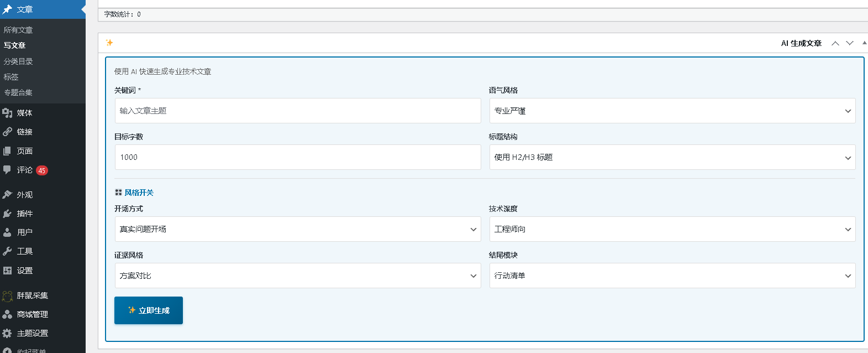
Task: Open the 开场方式 dropdown showing 真实问题开场
Action: tap(297, 229)
